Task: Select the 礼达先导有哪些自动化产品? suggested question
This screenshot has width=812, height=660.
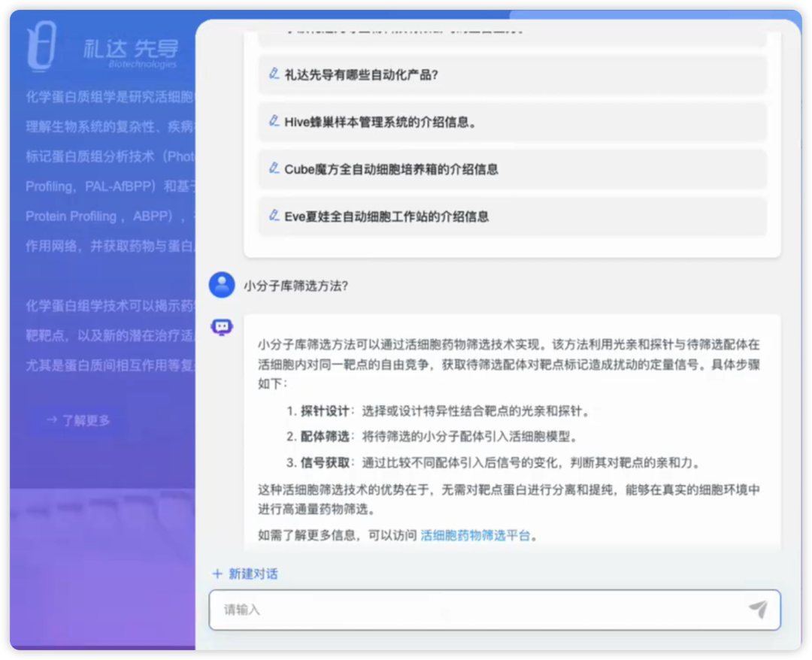Action: pos(361,74)
